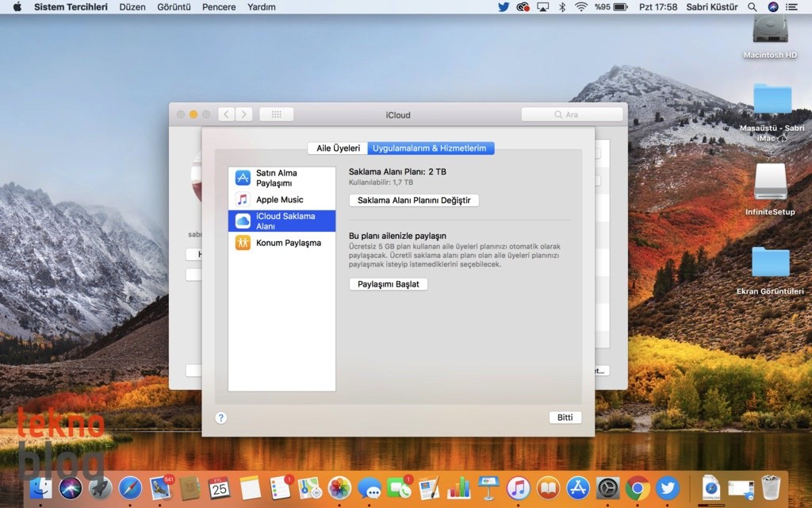Open the Wi-Fi status menu

581,6
